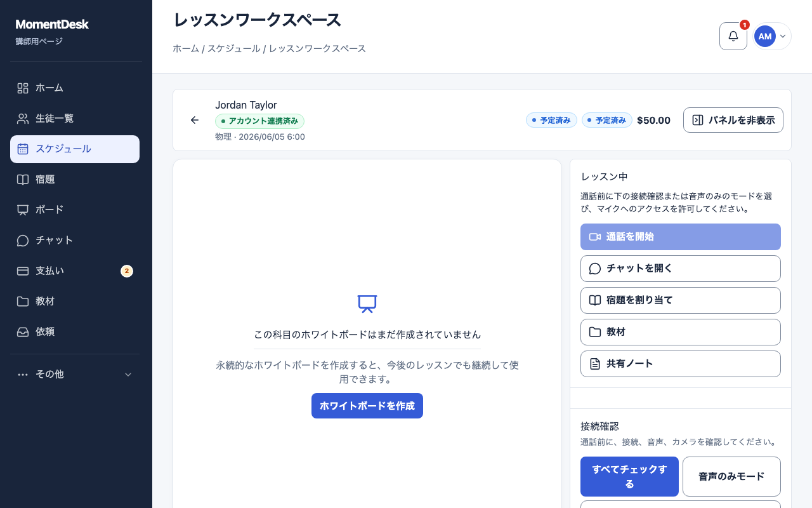Click パネルを非表示 to hide the panel
This screenshot has height=508, width=812.
click(x=733, y=120)
